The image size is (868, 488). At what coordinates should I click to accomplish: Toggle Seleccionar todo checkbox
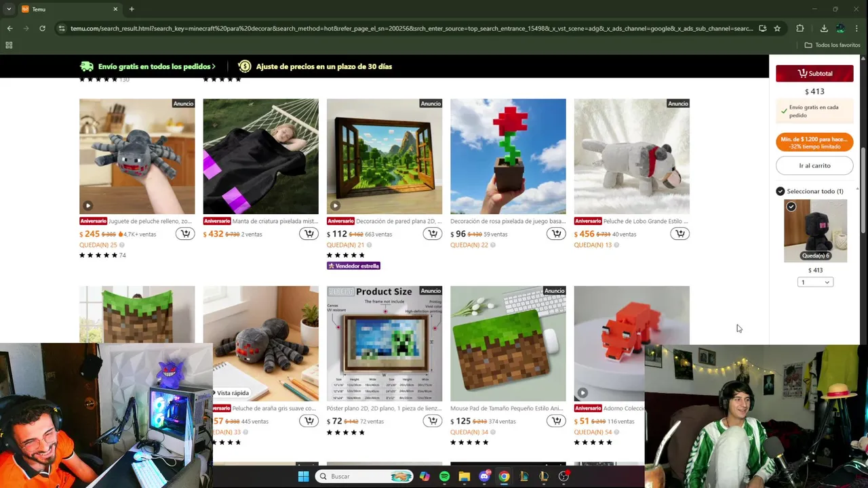coord(780,191)
